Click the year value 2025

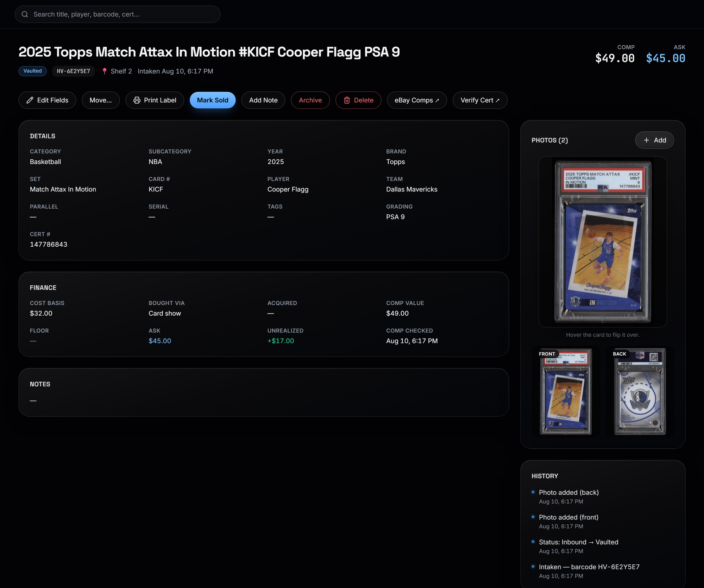[276, 162]
